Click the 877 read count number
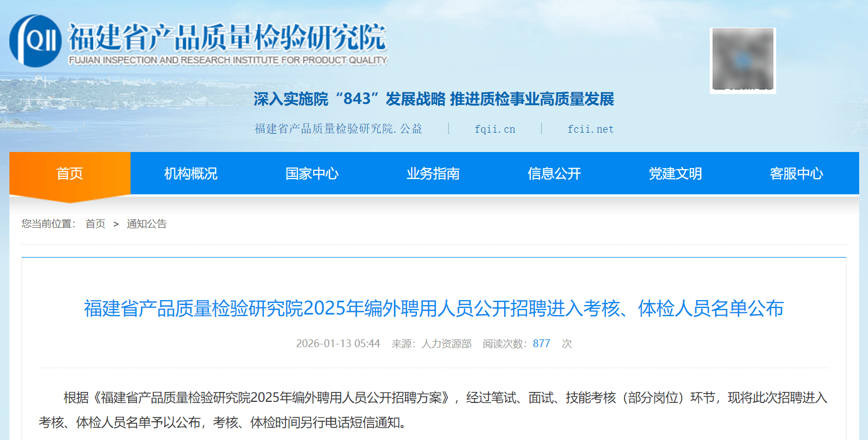Viewport: 868px width, 440px height. click(541, 344)
